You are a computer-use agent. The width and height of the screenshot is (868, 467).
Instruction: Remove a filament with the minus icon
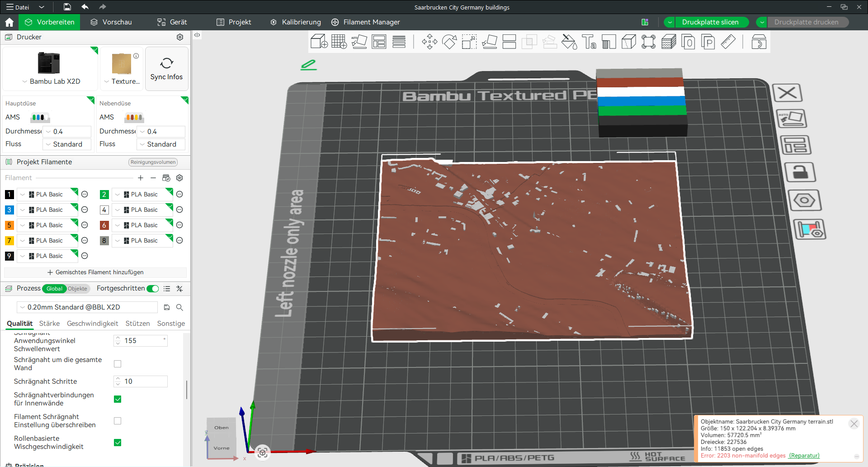153,178
